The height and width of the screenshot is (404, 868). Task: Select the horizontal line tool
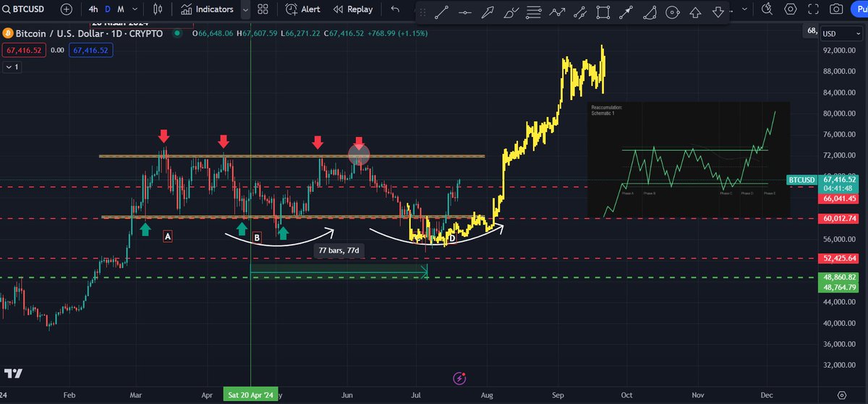(465, 12)
